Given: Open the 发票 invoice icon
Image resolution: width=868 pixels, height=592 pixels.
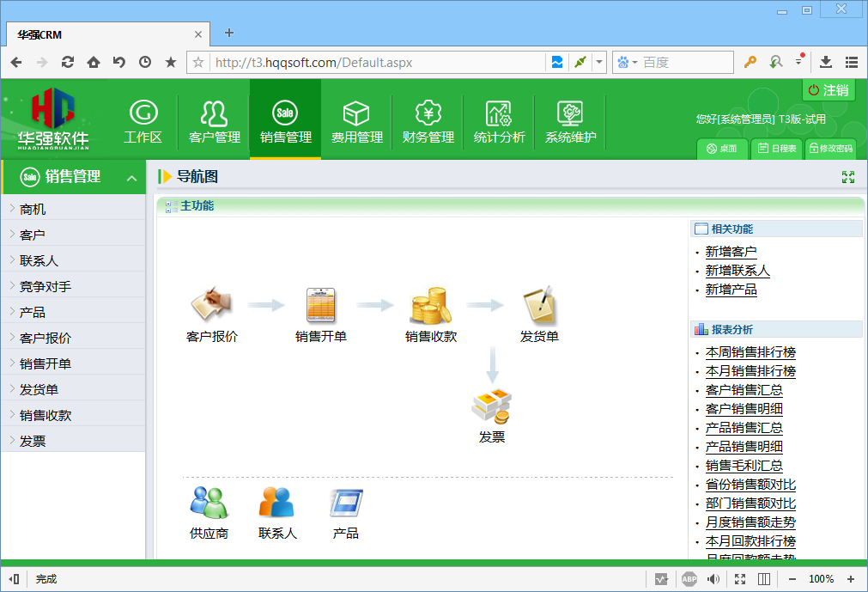Looking at the screenshot, I should [492, 406].
